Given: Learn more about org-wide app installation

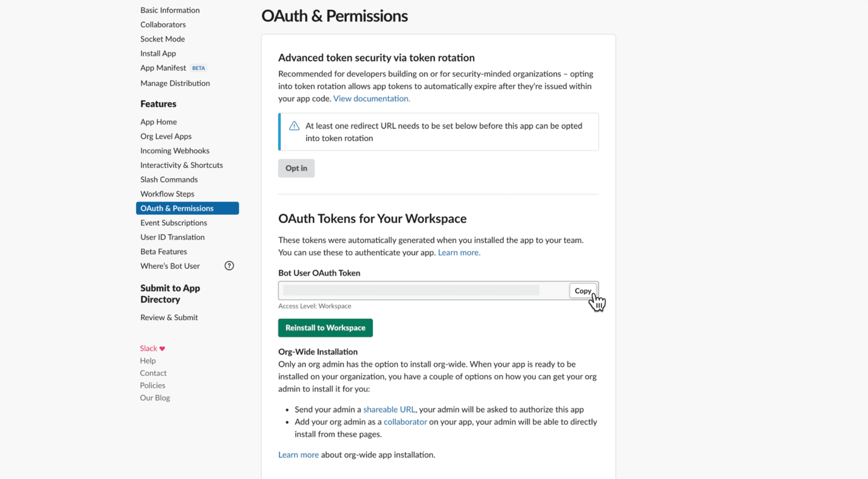Looking at the screenshot, I should (298, 454).
